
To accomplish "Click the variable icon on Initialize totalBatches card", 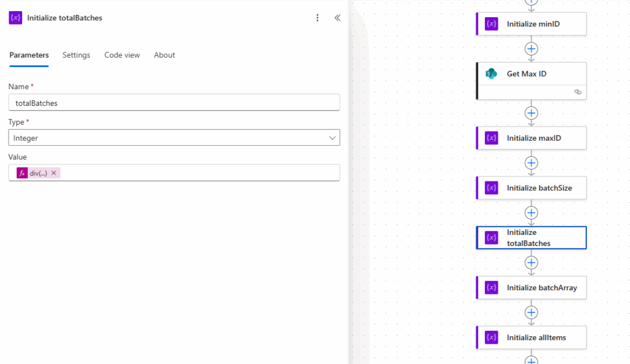I will [492, 238].
